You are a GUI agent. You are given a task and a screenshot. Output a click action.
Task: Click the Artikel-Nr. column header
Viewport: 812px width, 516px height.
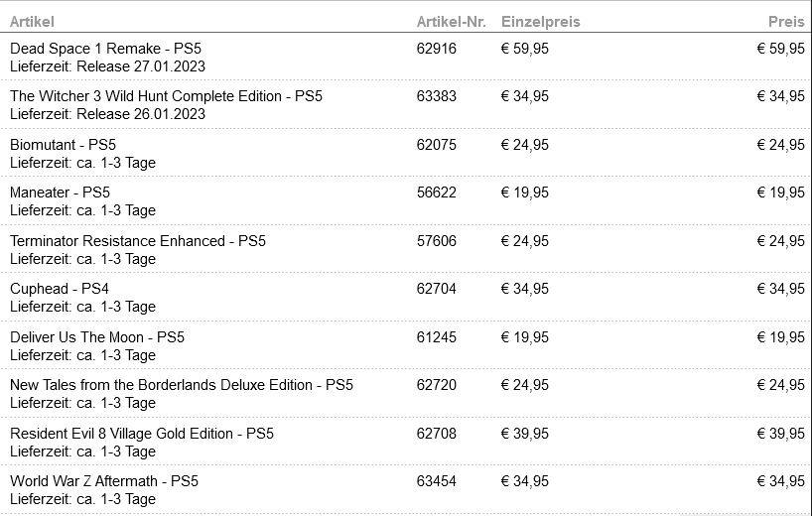pos(451,22)
